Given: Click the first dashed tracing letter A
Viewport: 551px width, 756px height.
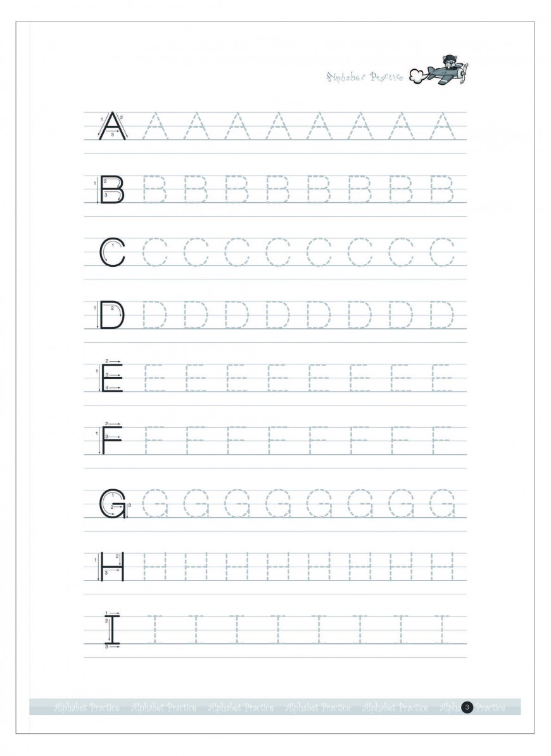Looking at the screenshot, I should point(155,126).
